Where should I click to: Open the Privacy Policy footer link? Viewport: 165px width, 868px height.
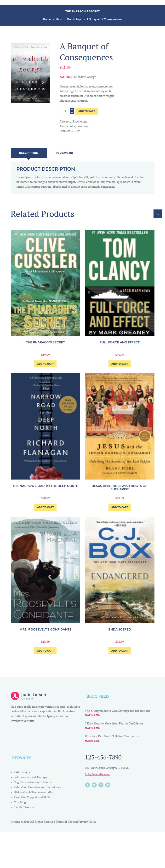(87, 822)
